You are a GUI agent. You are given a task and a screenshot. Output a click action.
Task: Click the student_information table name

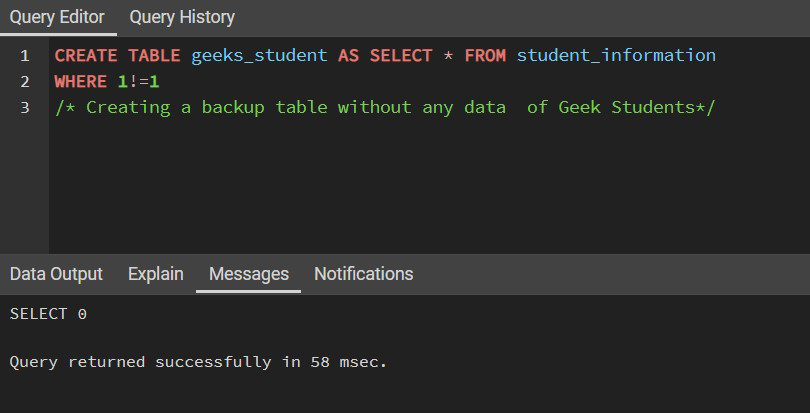pos(616,55)
